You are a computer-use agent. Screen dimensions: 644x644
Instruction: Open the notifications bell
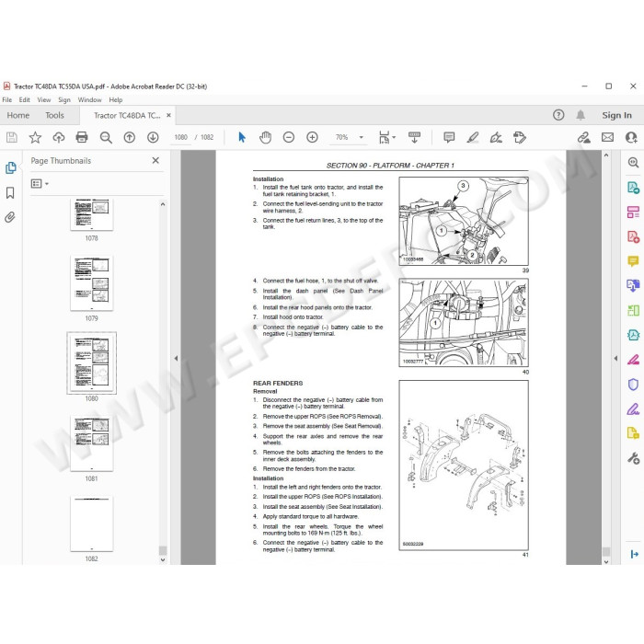pos(581,115)
